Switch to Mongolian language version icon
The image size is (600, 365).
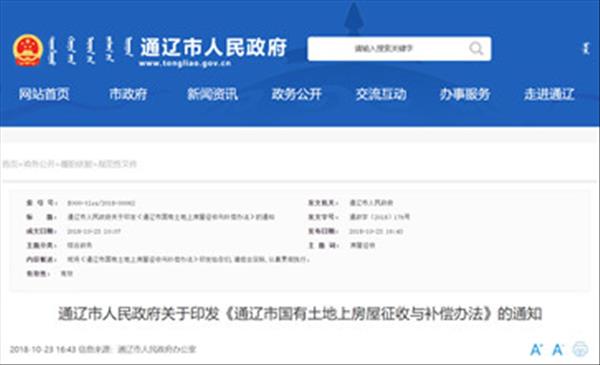click(x=585, y=49)
